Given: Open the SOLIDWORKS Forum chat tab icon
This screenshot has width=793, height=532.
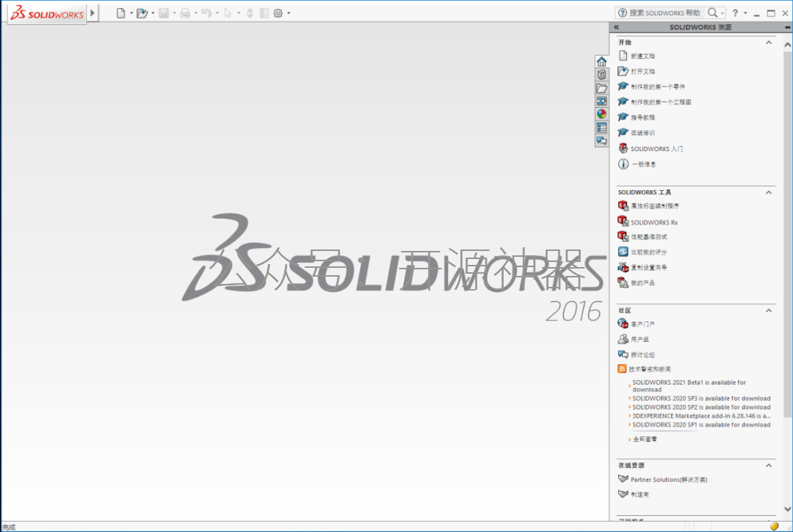Looking at the screenshot, I should coord(601,140).
